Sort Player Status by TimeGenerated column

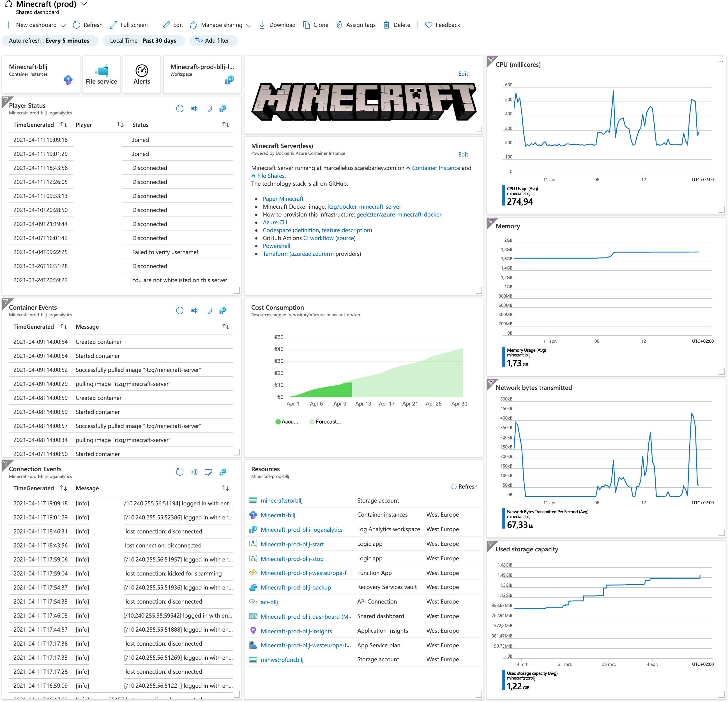coord(63,125)
